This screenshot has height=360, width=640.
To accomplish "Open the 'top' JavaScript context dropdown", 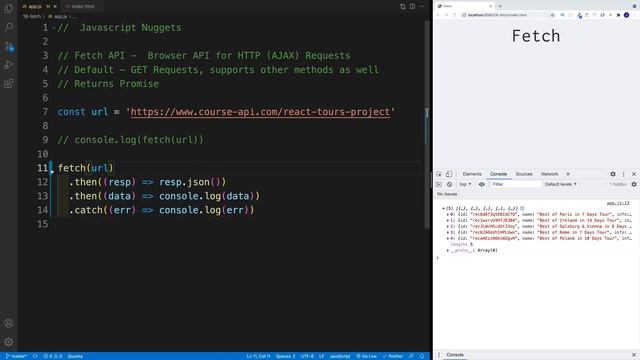I will [465, 184].
